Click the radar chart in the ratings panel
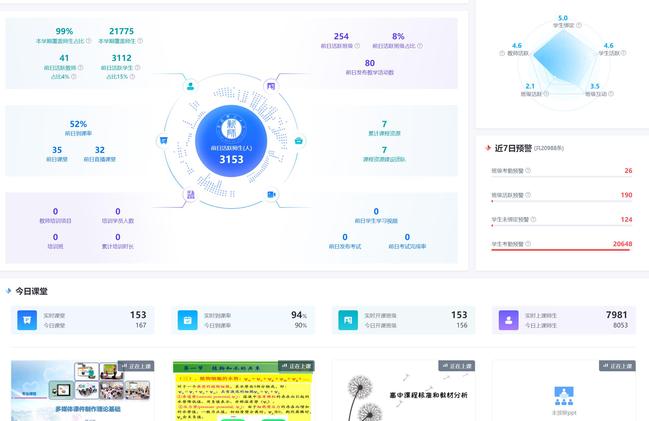 click(562, 60)
